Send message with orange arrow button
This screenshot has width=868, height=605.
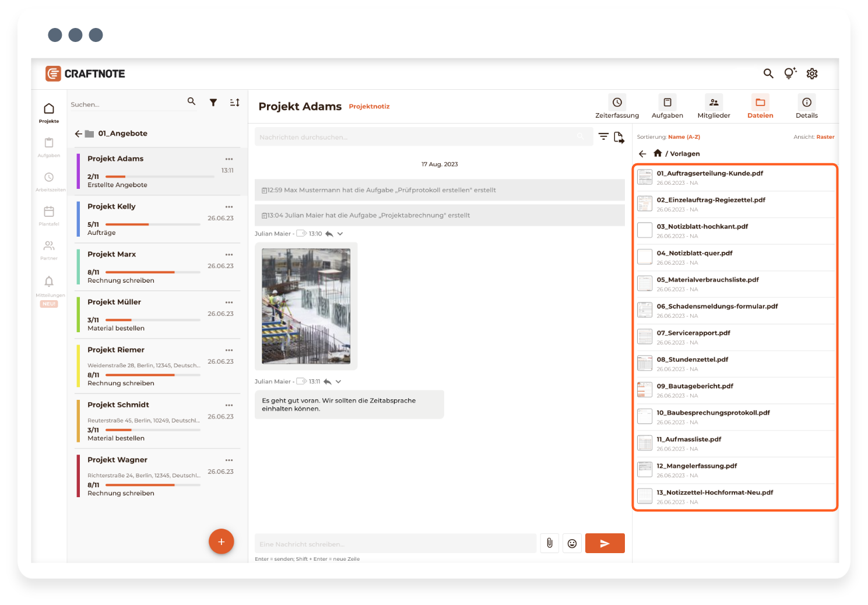click(605, 543)
